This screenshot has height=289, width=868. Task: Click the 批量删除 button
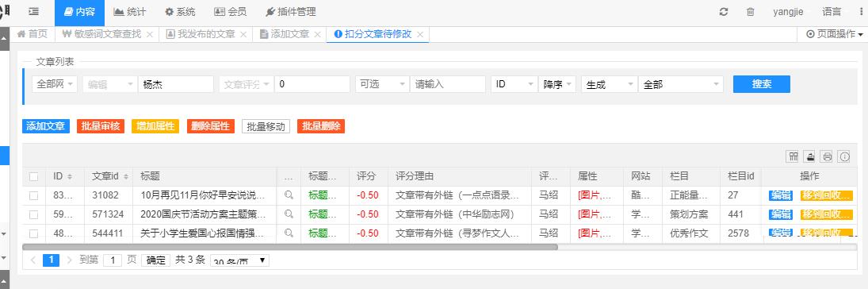[x=321, y=126]
